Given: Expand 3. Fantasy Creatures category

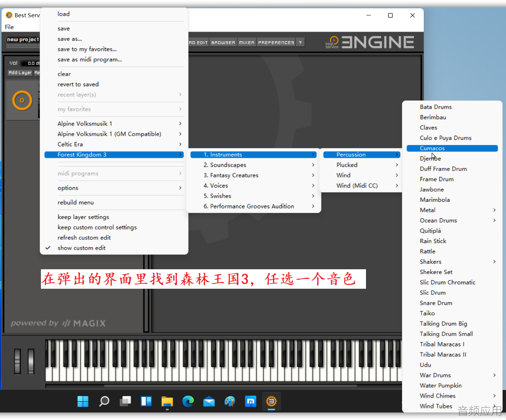Looking at the screenshot, I should coord(254,175).
